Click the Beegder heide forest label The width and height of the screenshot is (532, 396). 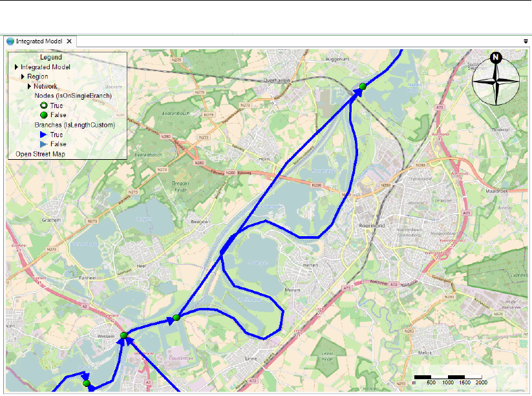click(x=180, y=186)
